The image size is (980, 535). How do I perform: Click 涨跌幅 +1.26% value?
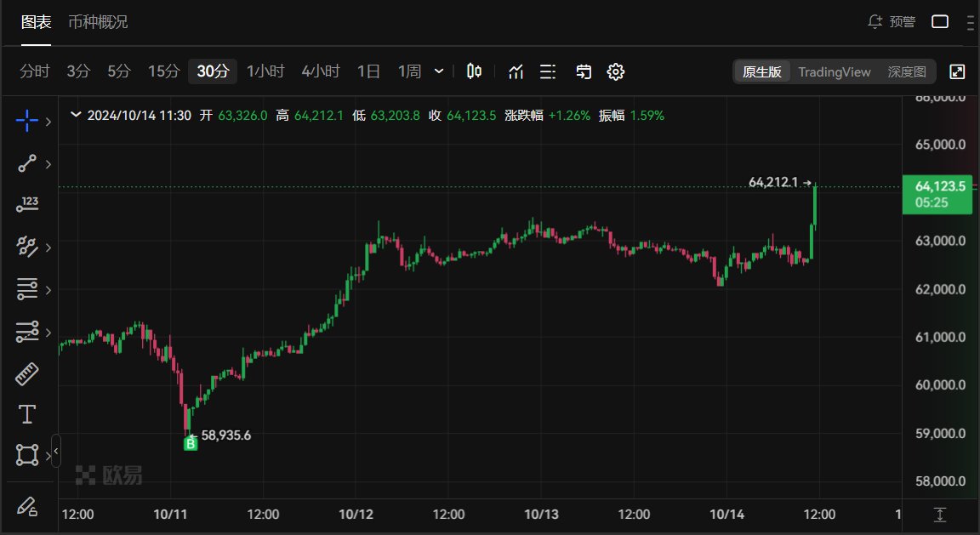coord(569,116)
